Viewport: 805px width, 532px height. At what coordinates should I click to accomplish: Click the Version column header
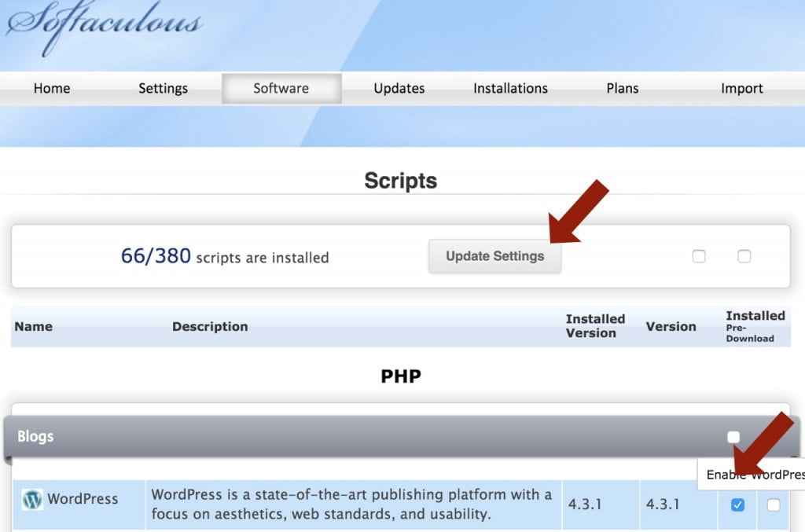(x=671, y=326)
